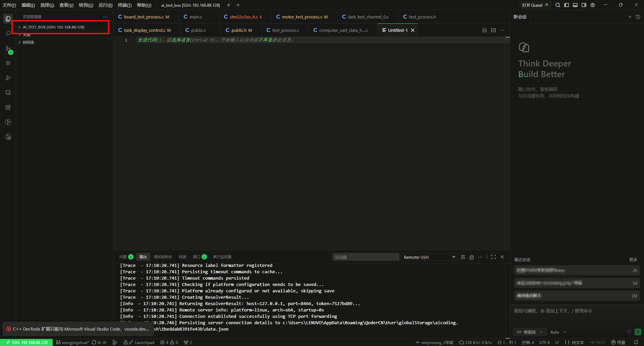This screenshot has height=346, width=644.
Task: Click split editor icon in editor toolbar
Action: (x=493, y=30)
